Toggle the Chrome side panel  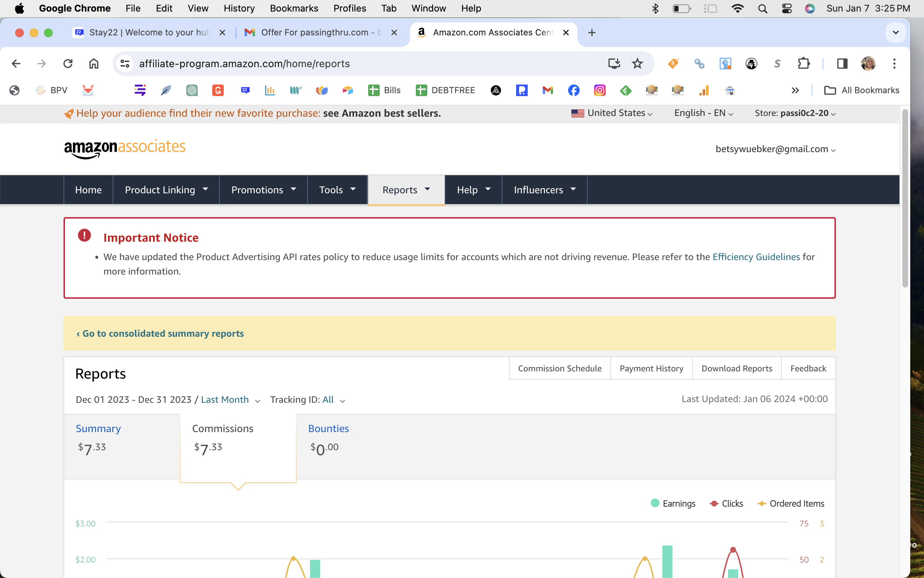click(842, 64)
